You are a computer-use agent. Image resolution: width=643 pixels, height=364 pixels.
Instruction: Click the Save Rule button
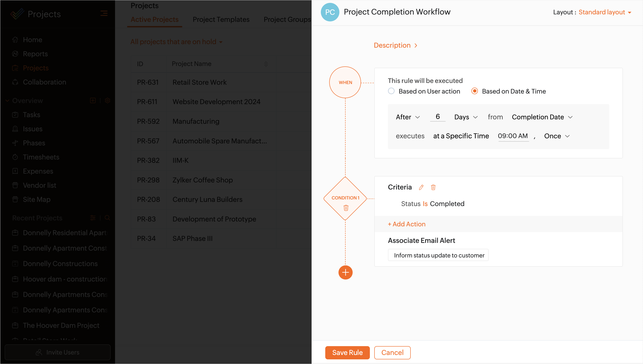click(347, 353)
